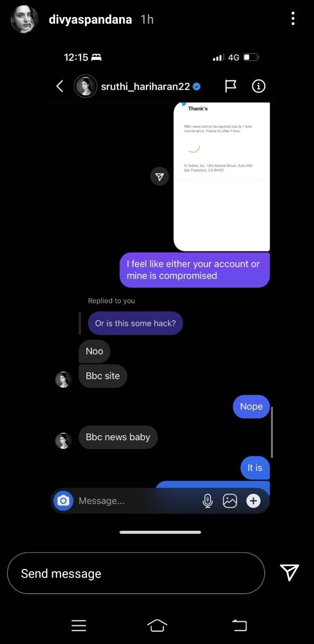Tap the microphone voice message icon
314x644 pixels.
pos(207,501)
